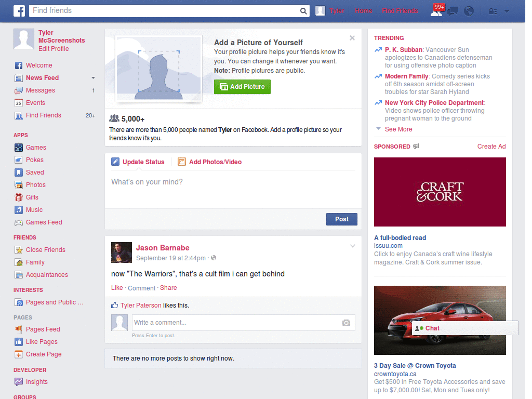Select News Feed in sidebar

[43, 78]
